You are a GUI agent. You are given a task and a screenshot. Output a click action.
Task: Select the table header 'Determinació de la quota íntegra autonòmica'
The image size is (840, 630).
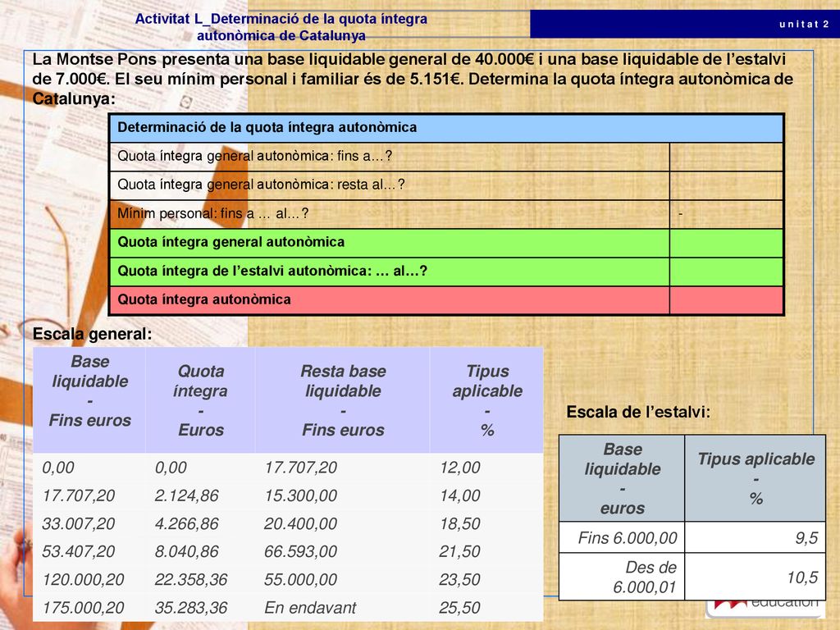447,127
